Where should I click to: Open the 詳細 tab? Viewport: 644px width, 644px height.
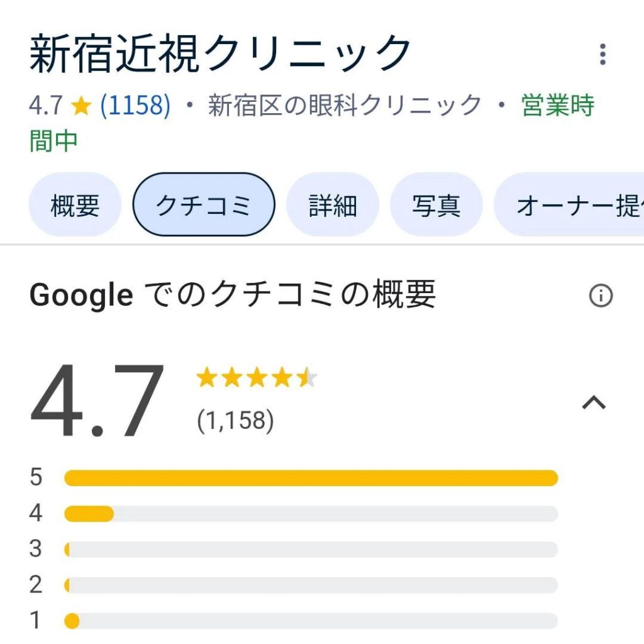(x=332, y=204)
